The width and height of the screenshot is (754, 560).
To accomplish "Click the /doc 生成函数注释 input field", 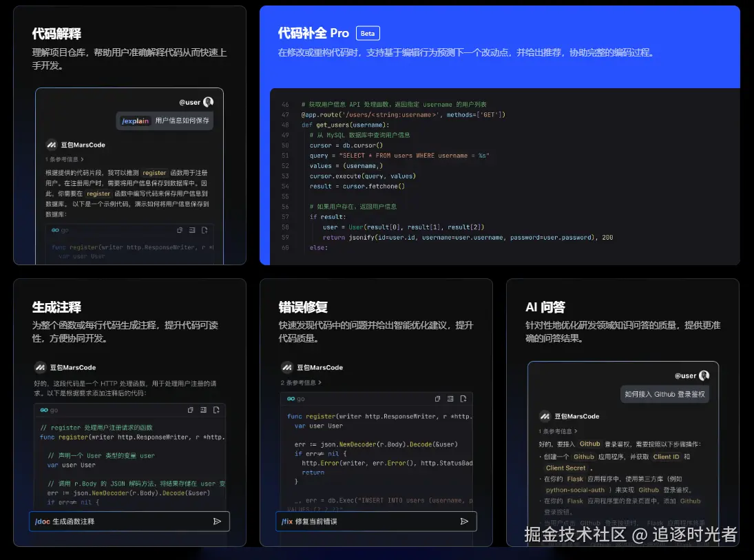I will 129,521.
